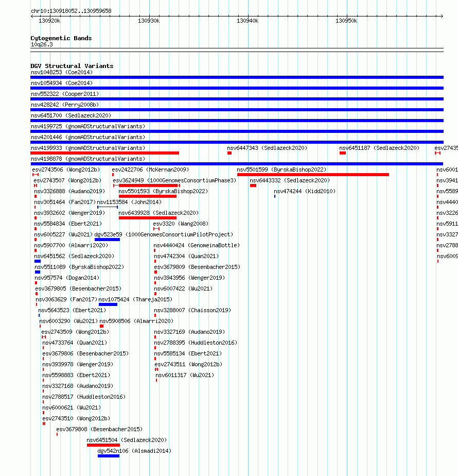Open nsv552322 (Cooper2011) variant entry
The width and height of the screenshot is (458, 476).
click(x=65, y=94)
